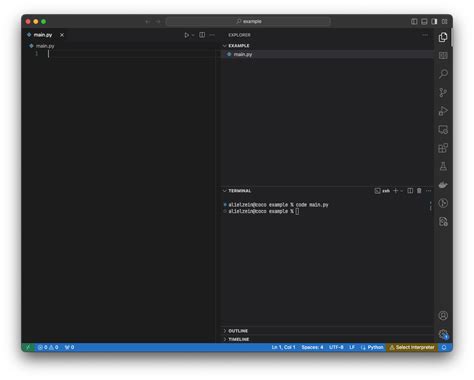Select the main.py editor tab
Viewport: 474px width, 380px height.
[43, 35]
